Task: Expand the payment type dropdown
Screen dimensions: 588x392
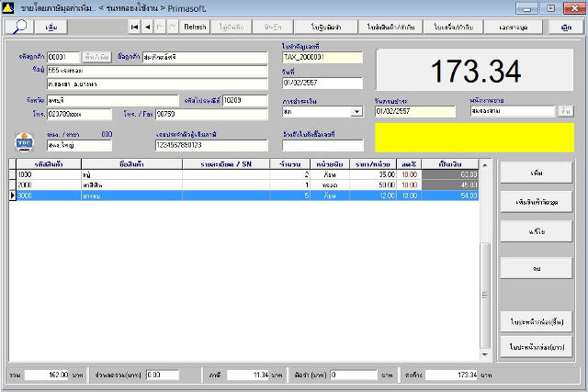Action: (357, 112)
